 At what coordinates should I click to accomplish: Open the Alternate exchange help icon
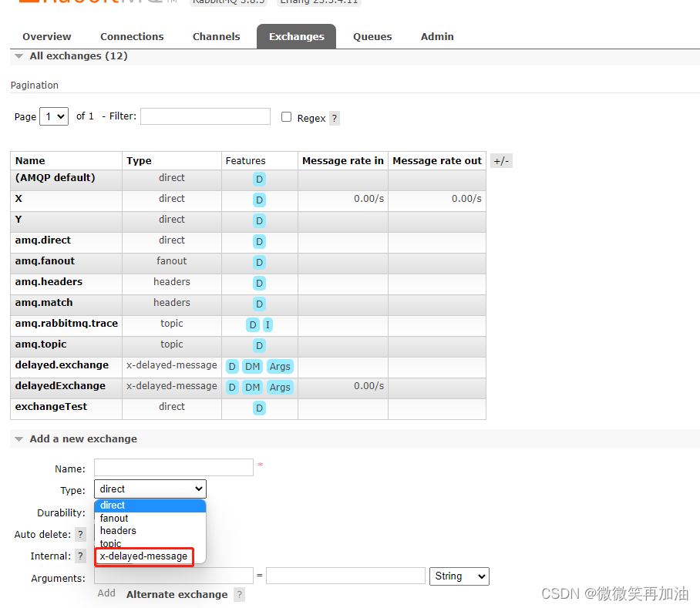pyautogui.click(x=240, y=595)
